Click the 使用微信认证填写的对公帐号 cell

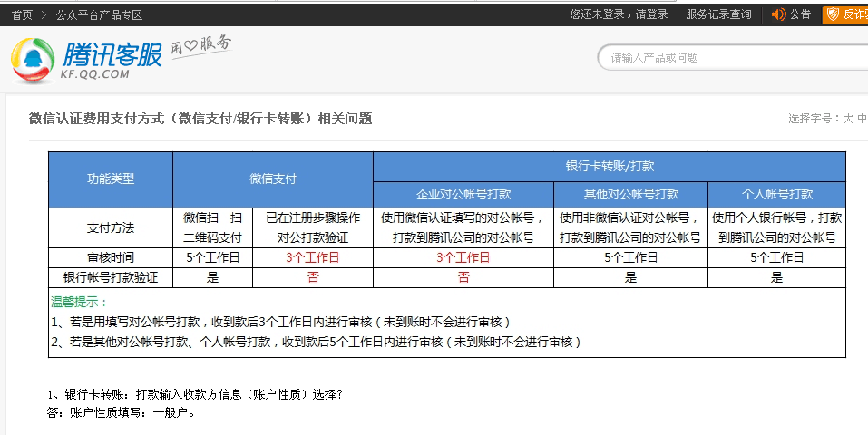pos(463,228)
